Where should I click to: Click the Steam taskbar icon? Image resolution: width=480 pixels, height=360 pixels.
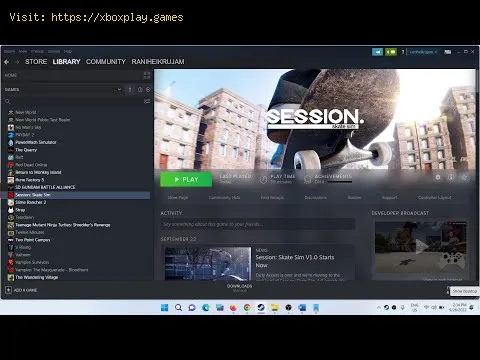coord(261,307)
